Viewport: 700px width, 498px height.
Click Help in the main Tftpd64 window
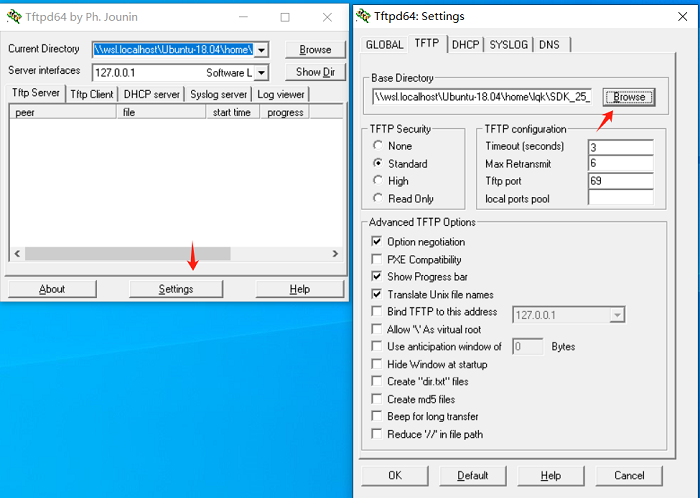tap(300, 289)
